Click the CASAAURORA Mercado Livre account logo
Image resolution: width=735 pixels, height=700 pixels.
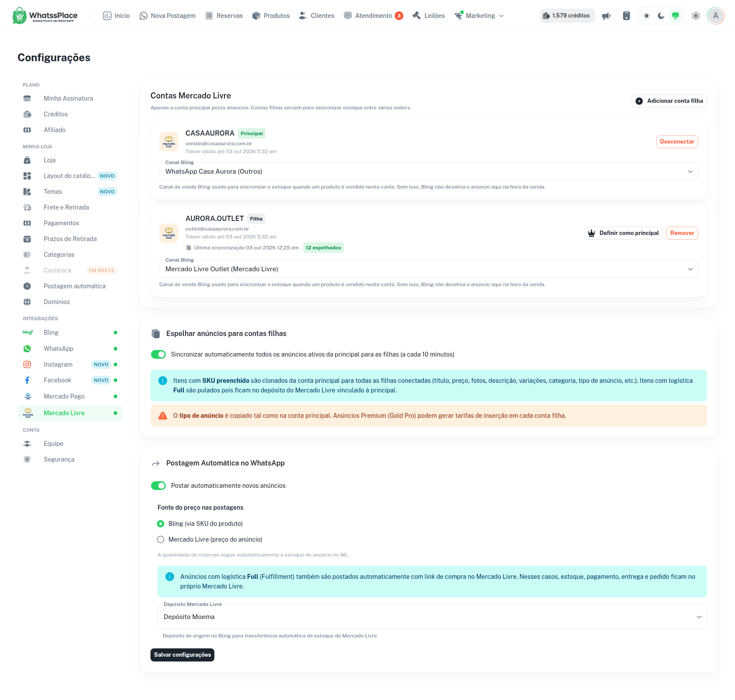pos(169,142)
